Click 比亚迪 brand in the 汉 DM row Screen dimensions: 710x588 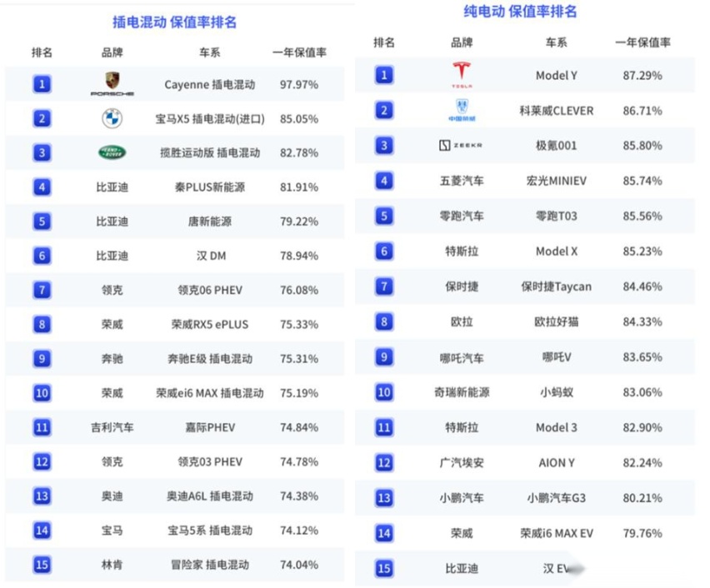112,256
